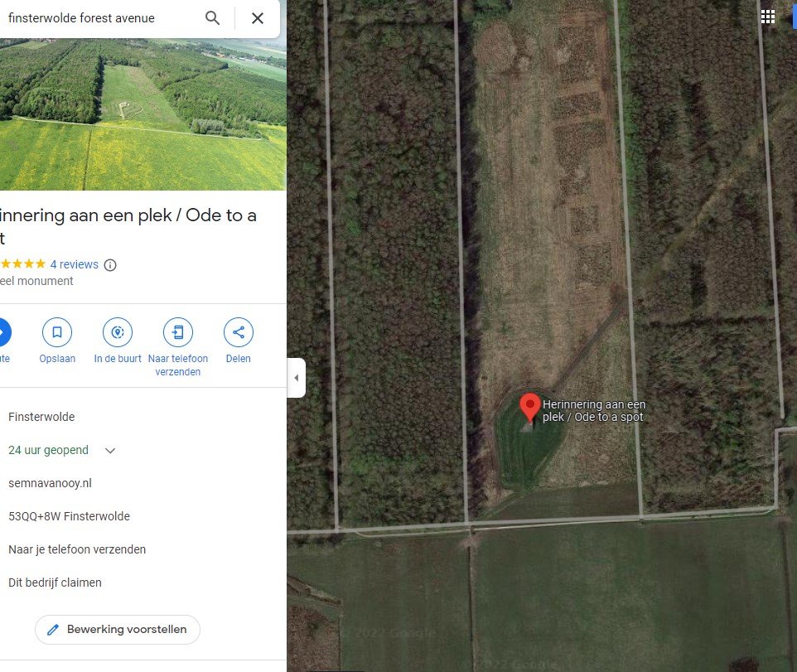This screenshot has height=672, width=797.
Task: Clear the search with the X icon
Action: pyautogui.click(x=258, y=18)
